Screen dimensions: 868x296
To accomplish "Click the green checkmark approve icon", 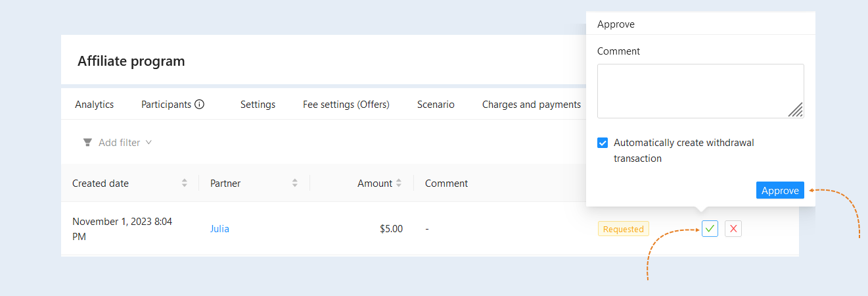I will click(x=710, y=229).
